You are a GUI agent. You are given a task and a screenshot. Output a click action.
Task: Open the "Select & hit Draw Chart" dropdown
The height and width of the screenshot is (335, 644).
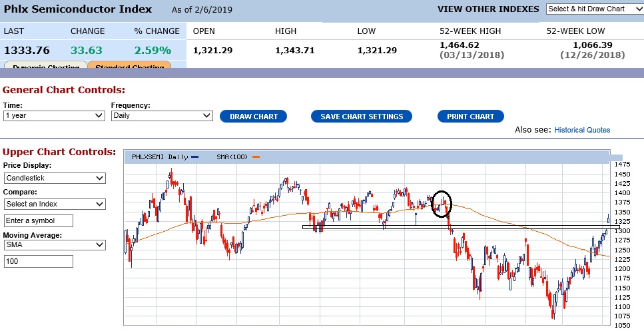coord(591,9)
